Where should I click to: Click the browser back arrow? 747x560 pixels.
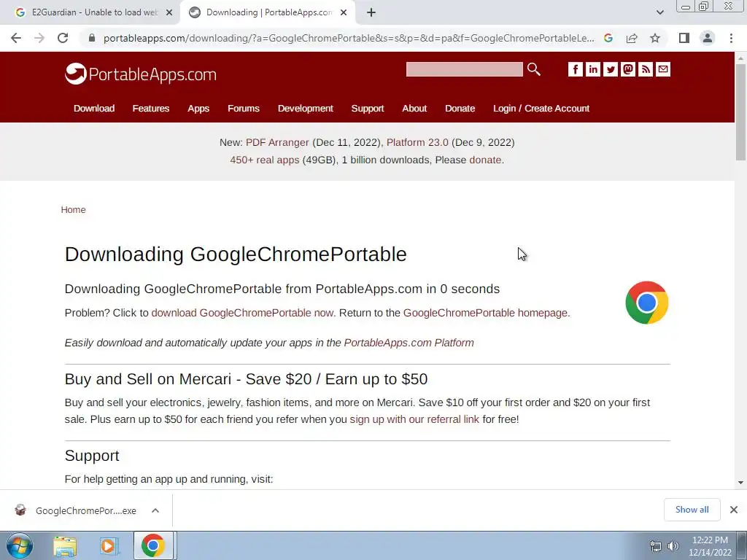pos(16,38)
